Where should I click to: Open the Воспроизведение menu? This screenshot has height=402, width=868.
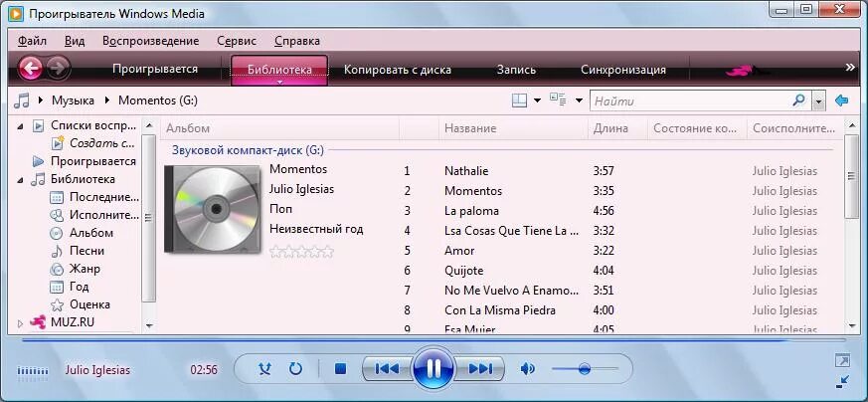pyautogui.click(x=150, y=41)
